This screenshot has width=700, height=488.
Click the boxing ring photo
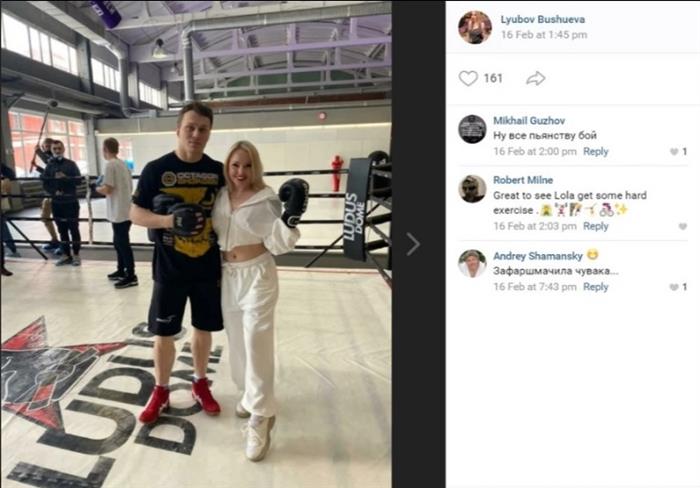(196, 244)
